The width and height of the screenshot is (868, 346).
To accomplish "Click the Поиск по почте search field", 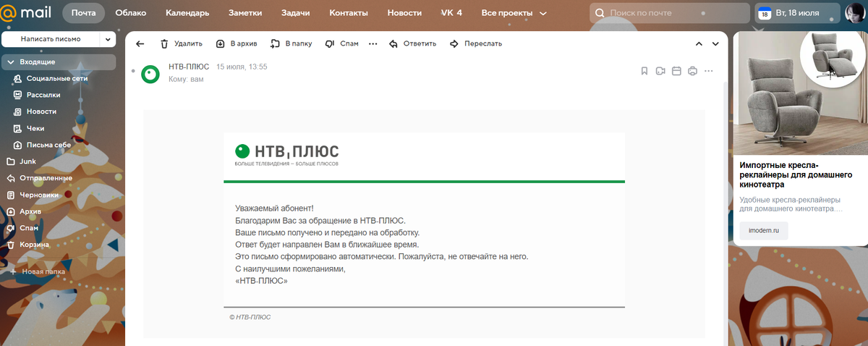I will tap(670, 13).
